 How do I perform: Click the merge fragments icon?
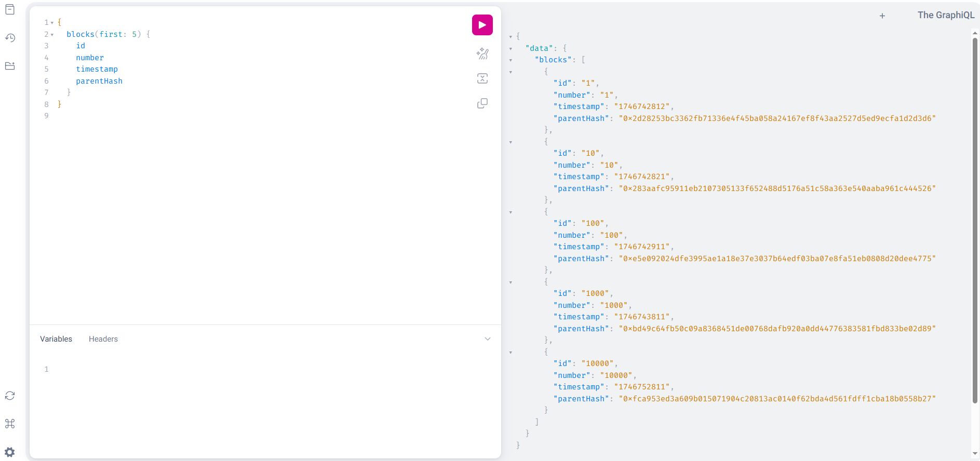[482, 78]
